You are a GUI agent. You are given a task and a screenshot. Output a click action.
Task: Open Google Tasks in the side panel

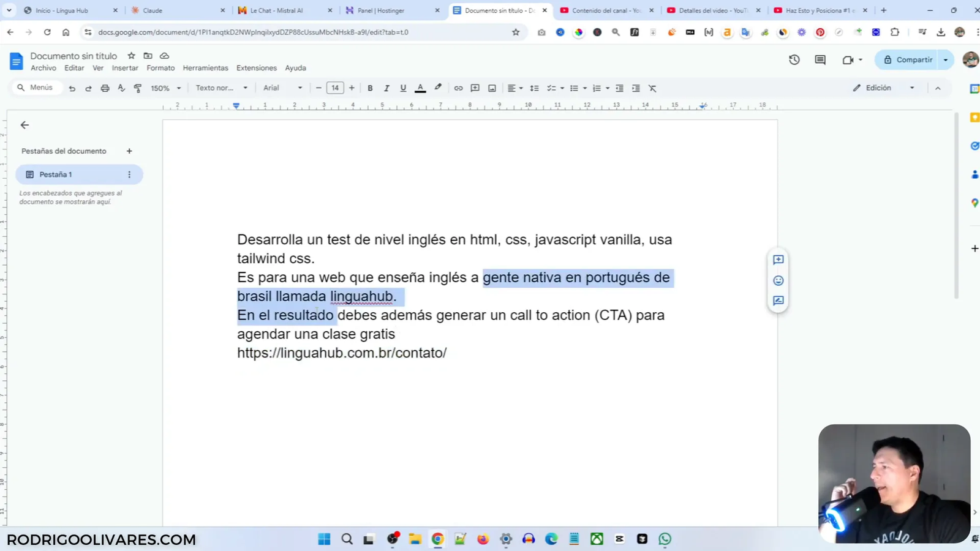974,146
